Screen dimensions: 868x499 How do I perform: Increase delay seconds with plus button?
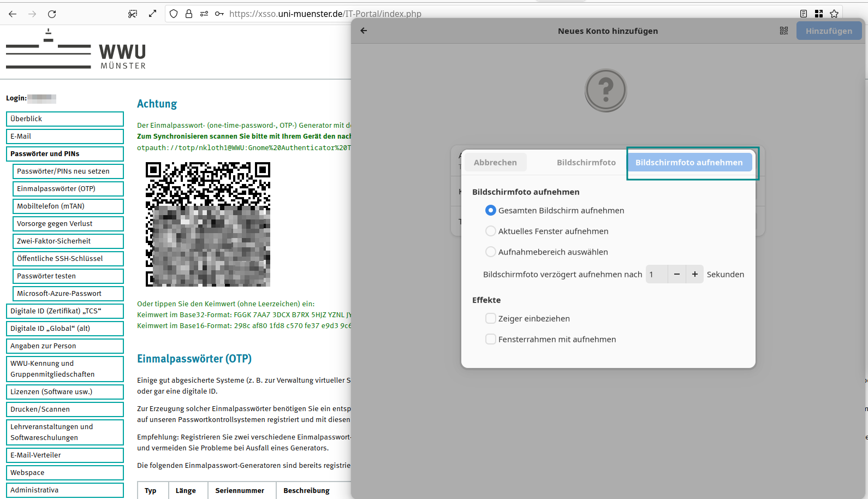tap(695, 275)
